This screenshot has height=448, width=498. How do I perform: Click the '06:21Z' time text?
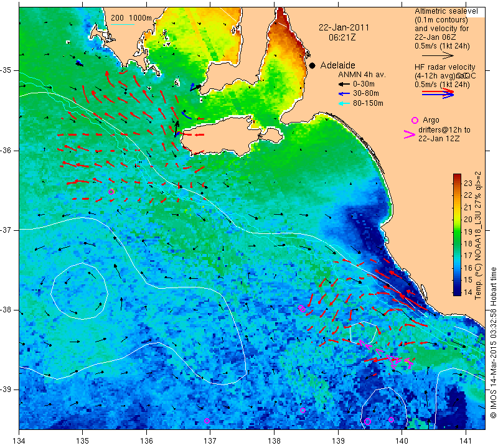pos(342,37)
